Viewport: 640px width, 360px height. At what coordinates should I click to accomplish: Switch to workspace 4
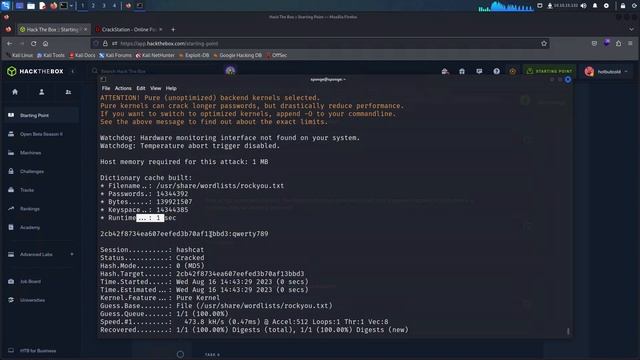(x=114, y=6)
